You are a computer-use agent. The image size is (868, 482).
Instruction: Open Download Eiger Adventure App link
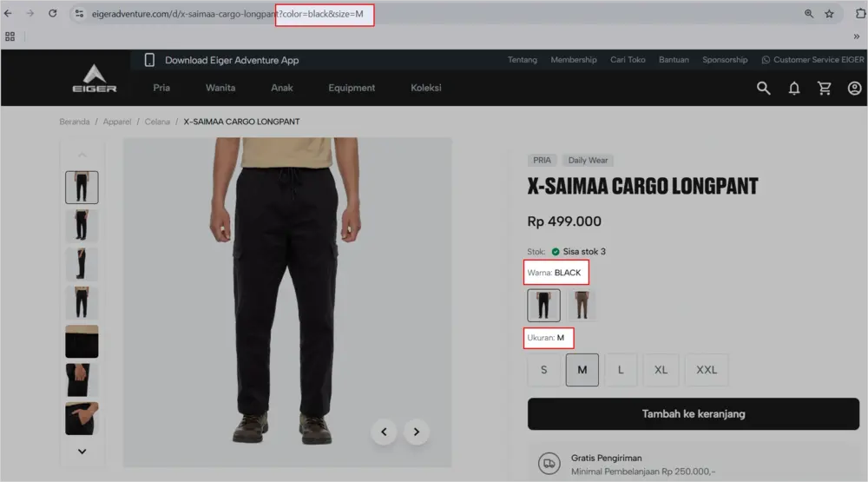coord(232,61)
